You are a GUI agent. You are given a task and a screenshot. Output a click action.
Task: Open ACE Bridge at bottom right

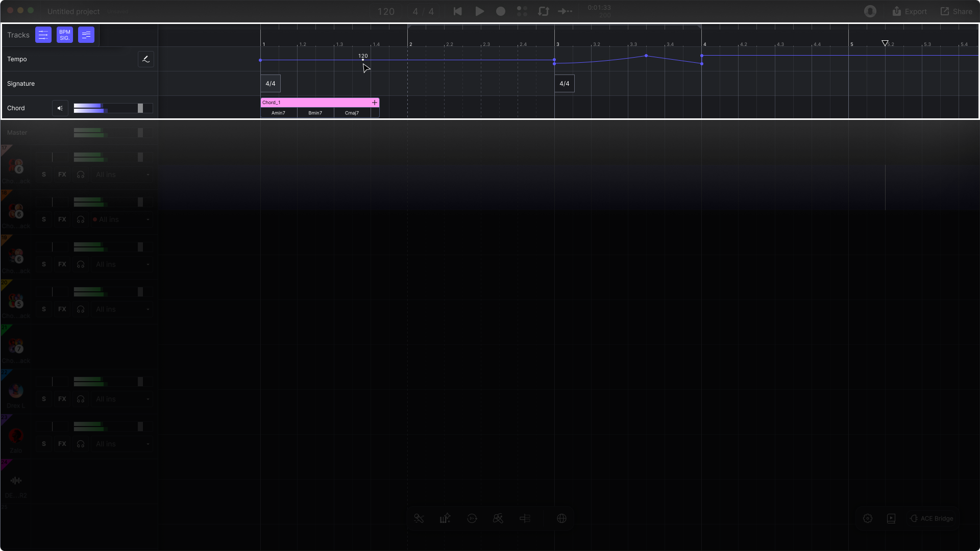(x=932, y=518)
